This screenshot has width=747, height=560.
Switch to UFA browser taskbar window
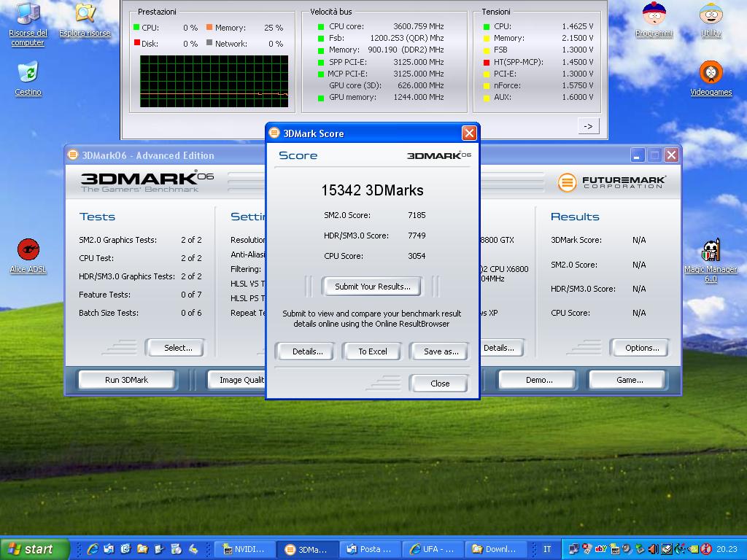coord(434,549)
